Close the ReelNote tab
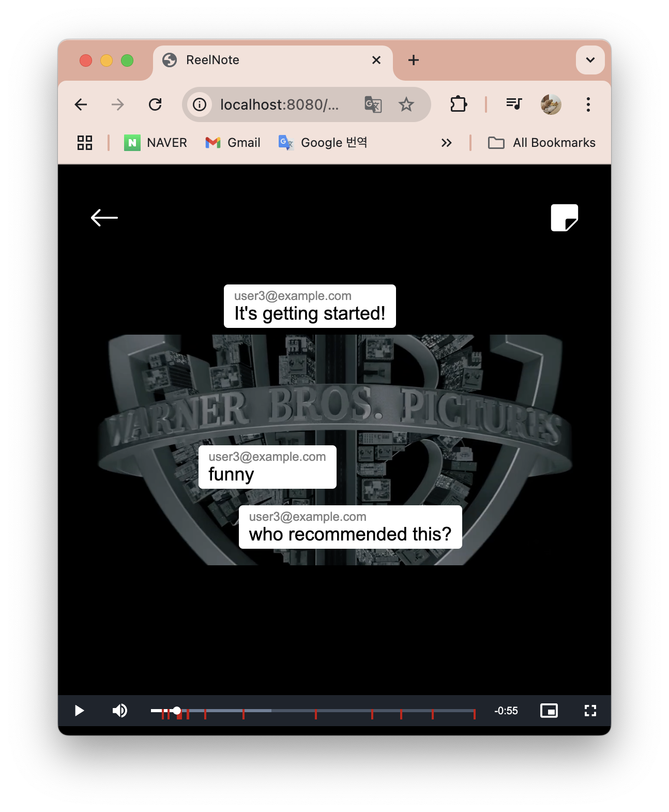Viewport: 669px width, 812px height. pos(376,61)
